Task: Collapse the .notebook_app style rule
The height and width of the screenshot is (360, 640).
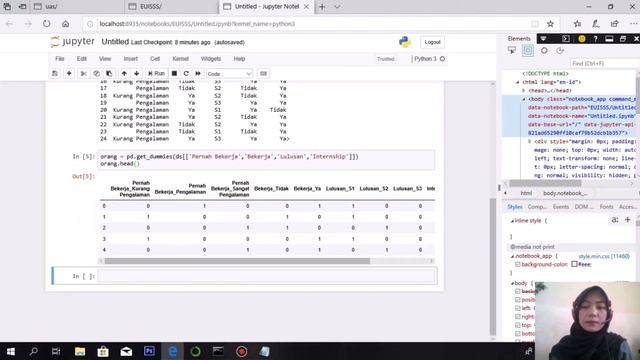Action: pos(512,256)
